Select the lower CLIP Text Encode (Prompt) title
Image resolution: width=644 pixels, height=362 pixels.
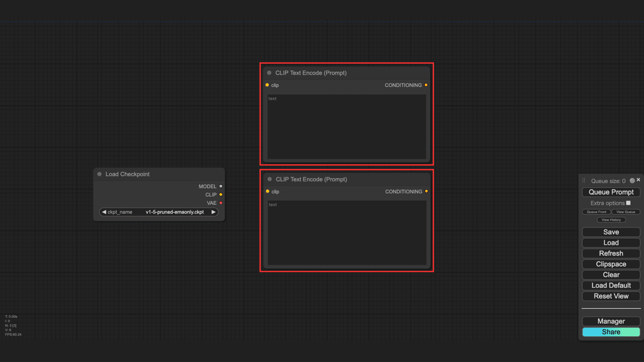pyautogui.click(x=311, y=180)
